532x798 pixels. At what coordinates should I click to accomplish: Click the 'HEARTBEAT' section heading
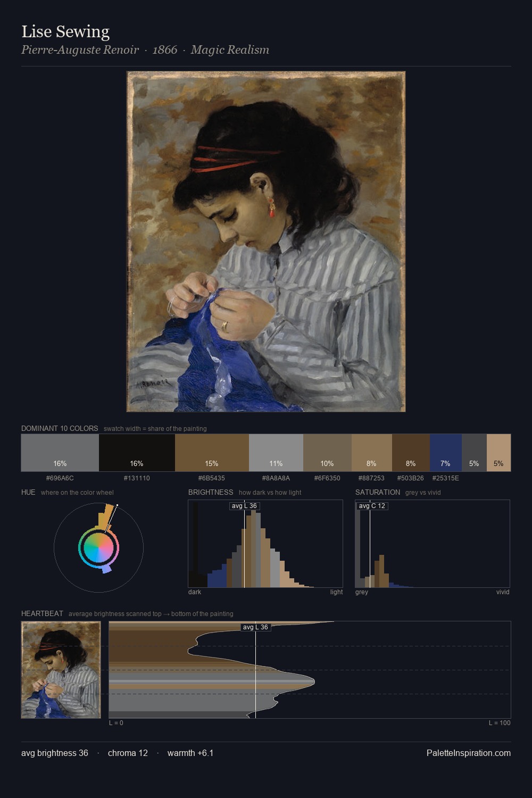click(42, 613)
